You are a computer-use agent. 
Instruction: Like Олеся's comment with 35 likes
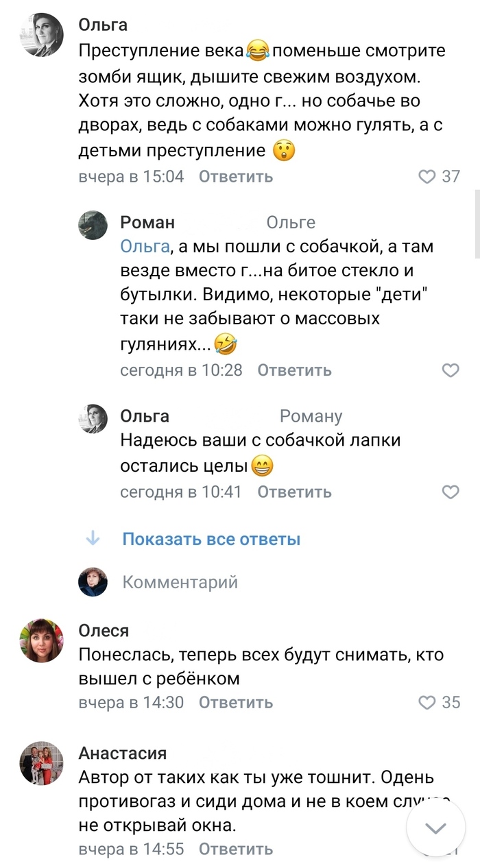coord(427,703)
